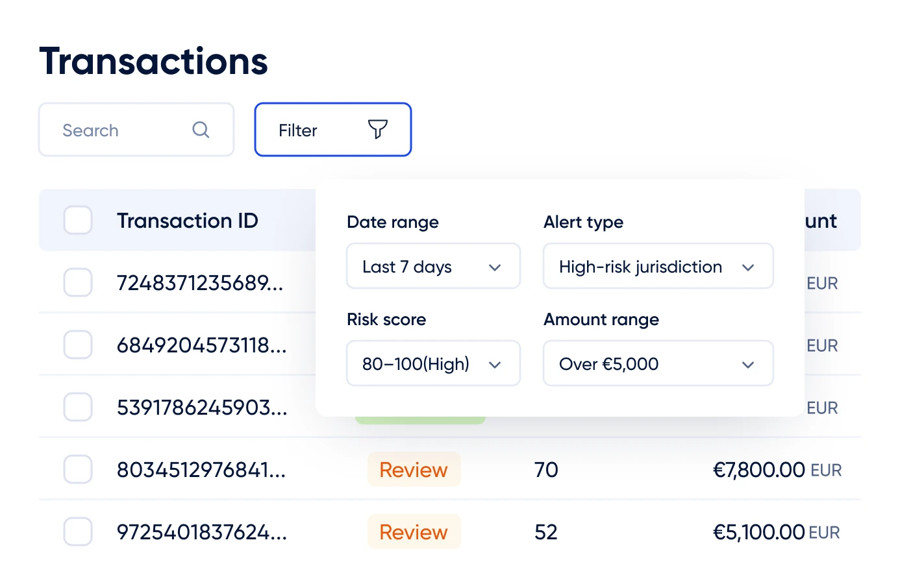Viewport: 900px width, 588px height.
Task: Open the High-risk jurisdiction dropdown
Action: pyautogui.click(x=658, y=266)
